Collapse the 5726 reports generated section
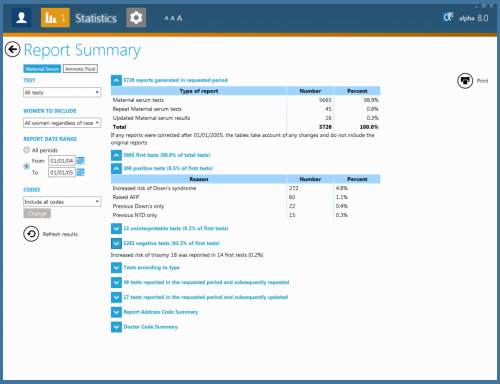The width and height of the screenshot is (500, 384). pyautogui.click(x=116, y=80)
